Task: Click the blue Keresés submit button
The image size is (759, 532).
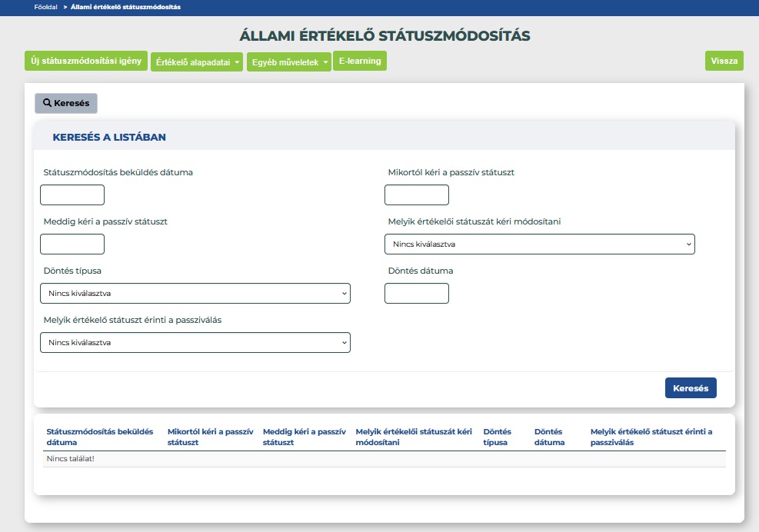Action: coord(691,388)
